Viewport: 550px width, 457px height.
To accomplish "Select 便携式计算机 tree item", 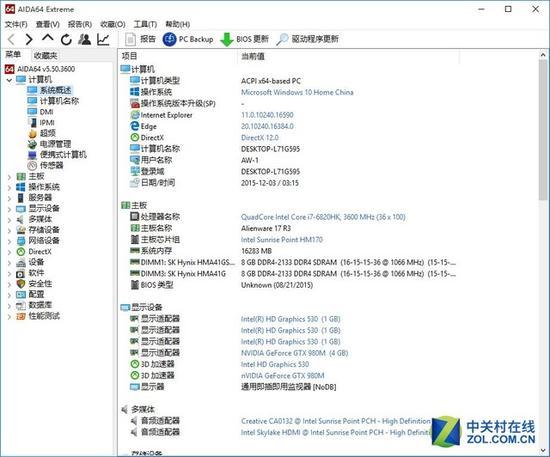I will point(57,155).
